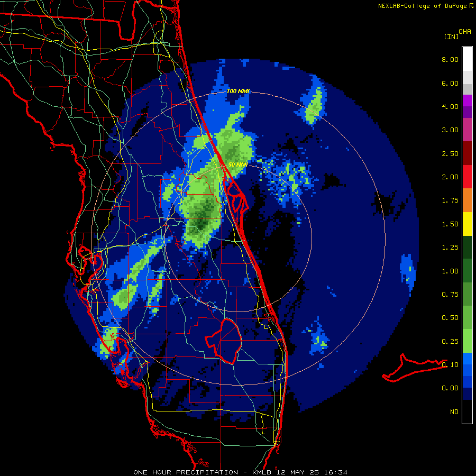476x476 pixels.
Task: Click the Grand Bahama island outline
Action: [x=414, y=368]
